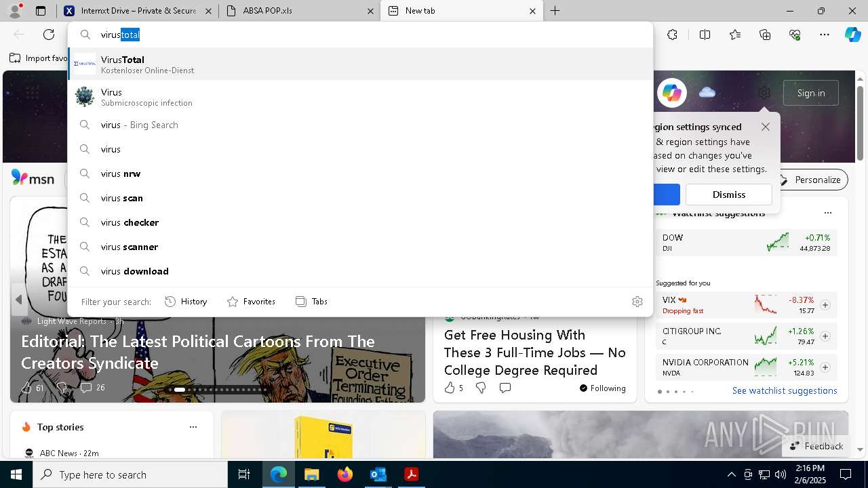Close the ABSA POP.xls tab
Image resolution: width=868 pixels, height=488 pixels.
pyautogui.click(x=370, y=11)
